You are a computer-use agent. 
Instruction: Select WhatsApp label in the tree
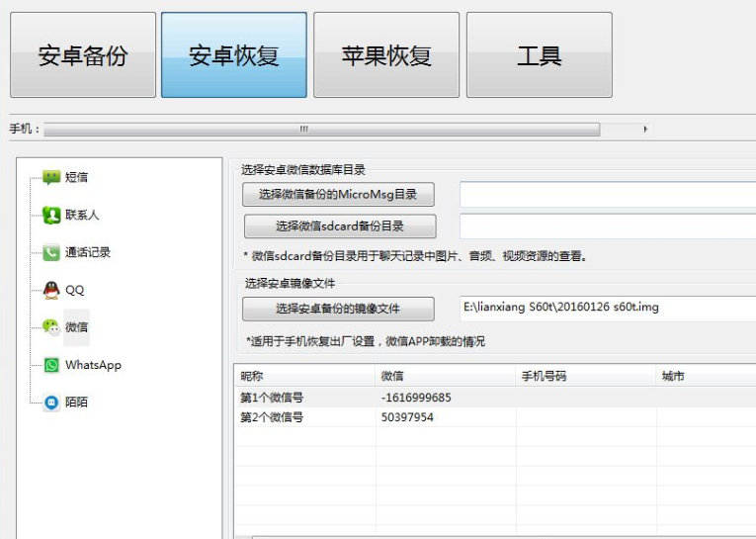pyautogui.click(x=94, y=365)
